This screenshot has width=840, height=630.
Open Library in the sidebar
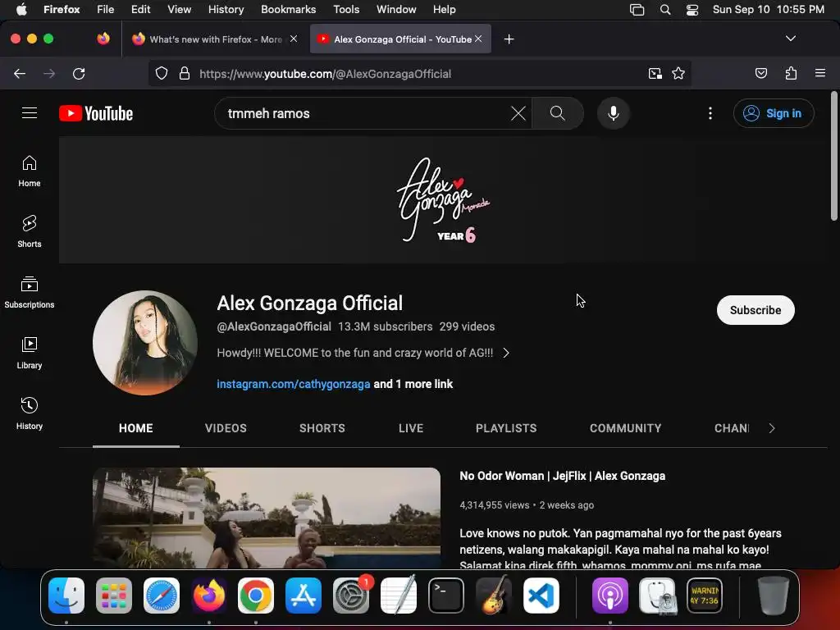point(30,354)
